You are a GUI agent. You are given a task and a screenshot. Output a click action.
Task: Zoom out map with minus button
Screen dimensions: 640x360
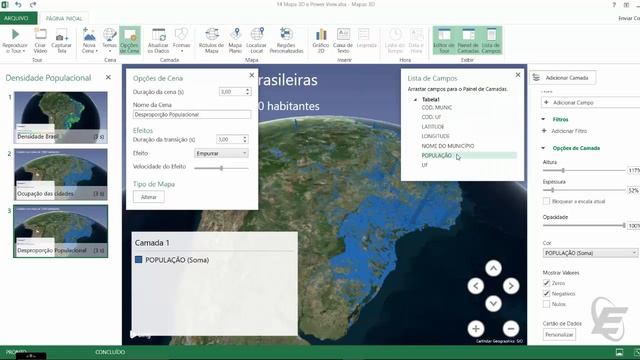pyautogui.click(x=511, y=328)
